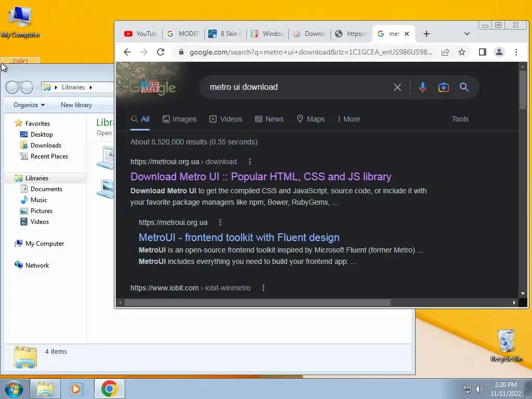This screenshot has width=532, height=399.
Task: Open the Recycle Bin desktop icon
Action: click(506, 345)
